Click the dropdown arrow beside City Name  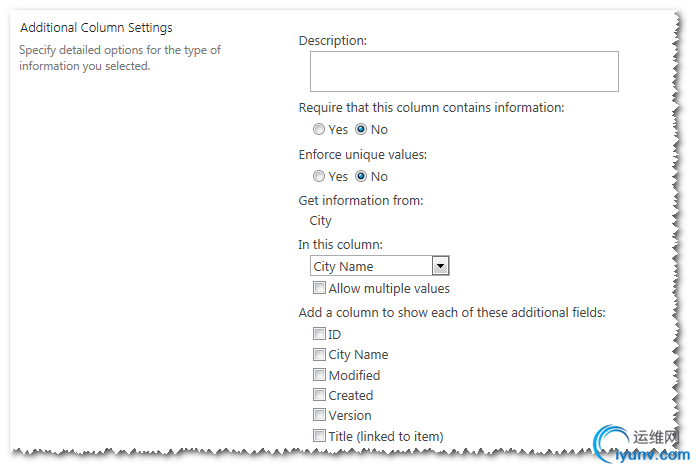tap(440, 266)
